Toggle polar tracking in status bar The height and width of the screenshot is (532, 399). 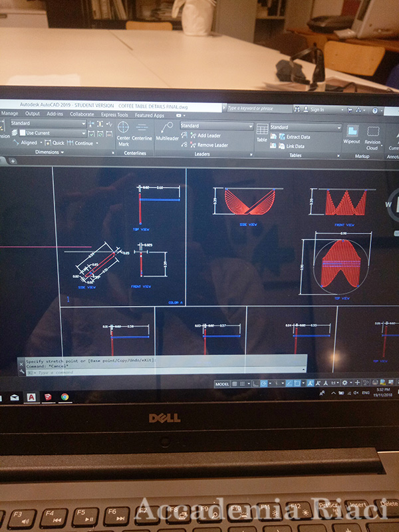[x=263, y=384]
